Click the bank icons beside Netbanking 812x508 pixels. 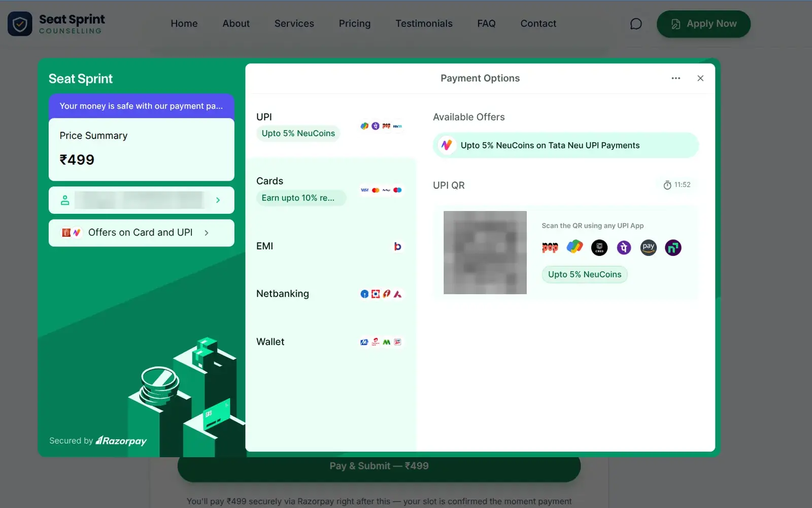point(381,294)
